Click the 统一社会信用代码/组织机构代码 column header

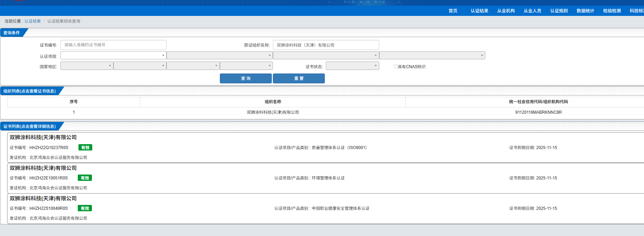(x=538, y=102)
